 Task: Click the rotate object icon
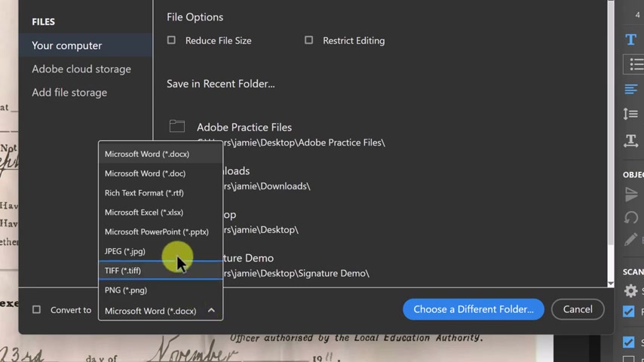tap(631, 217)
